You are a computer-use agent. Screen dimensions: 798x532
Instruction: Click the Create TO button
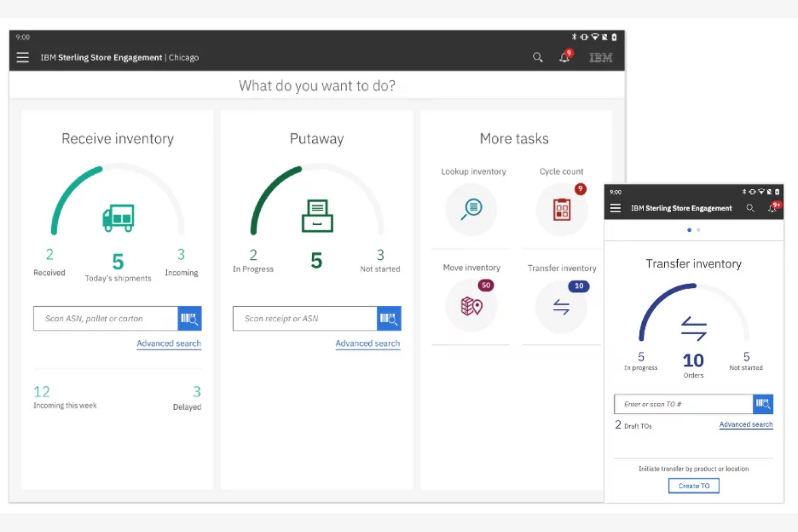click(x=693, y=485)
